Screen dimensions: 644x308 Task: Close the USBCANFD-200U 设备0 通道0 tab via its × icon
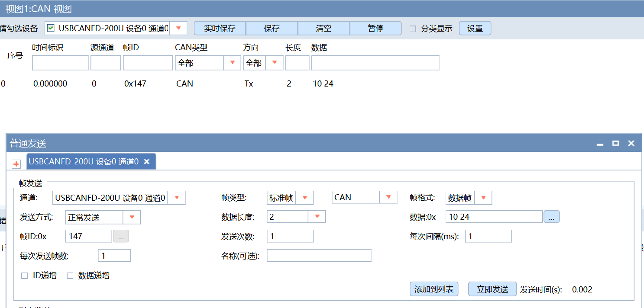tap(147, 161)
